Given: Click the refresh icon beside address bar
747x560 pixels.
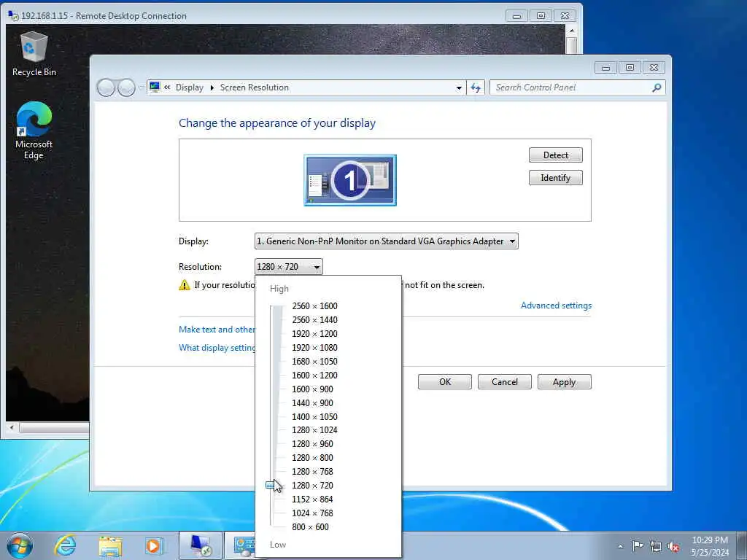Looking at the screenshot, I should 476,87.
